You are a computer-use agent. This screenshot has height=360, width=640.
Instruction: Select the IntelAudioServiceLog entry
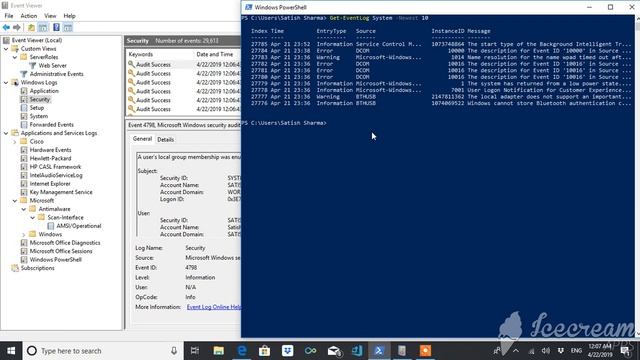tap(56, 175)
